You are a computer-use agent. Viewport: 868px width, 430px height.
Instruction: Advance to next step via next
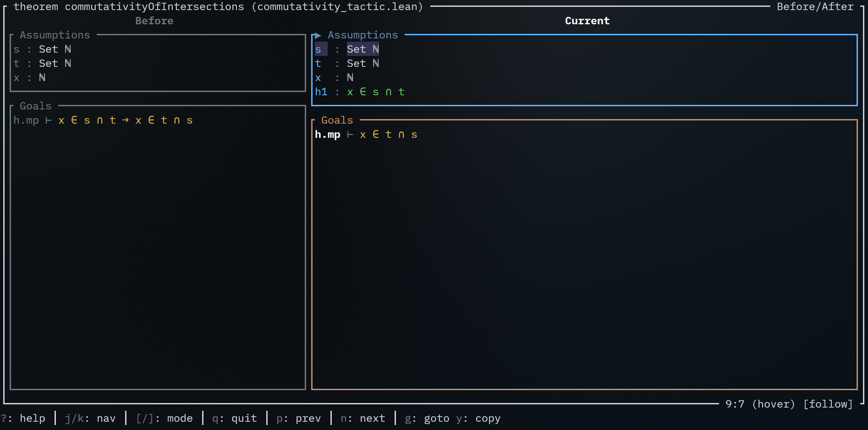[x=363, y=419]
